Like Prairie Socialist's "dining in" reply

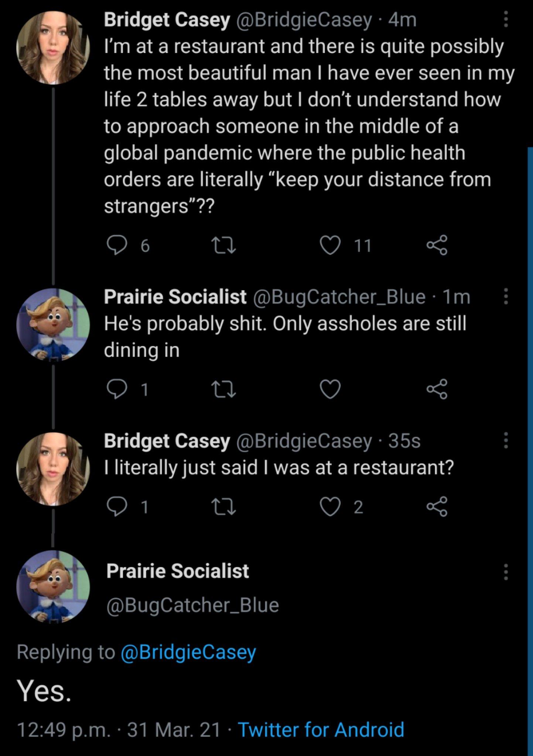pyautogui.click(x=330, y=389)
